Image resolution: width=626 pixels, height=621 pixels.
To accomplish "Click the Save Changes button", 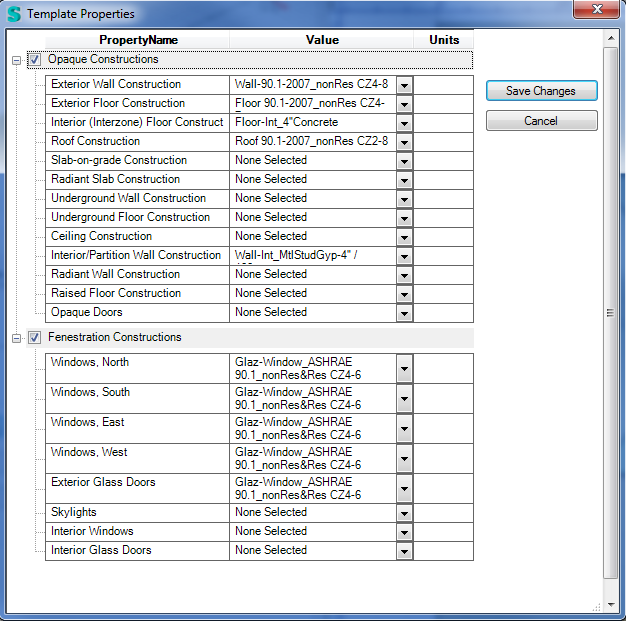I will [541, 91].
